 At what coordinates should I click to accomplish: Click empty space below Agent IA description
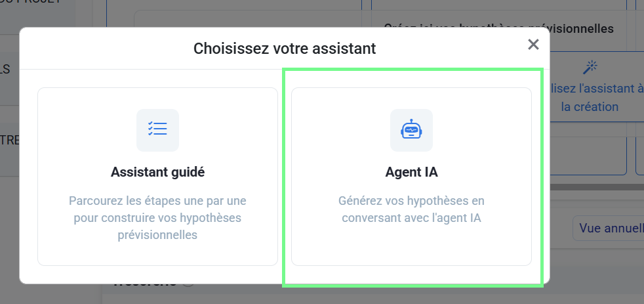tap(411, 246)
